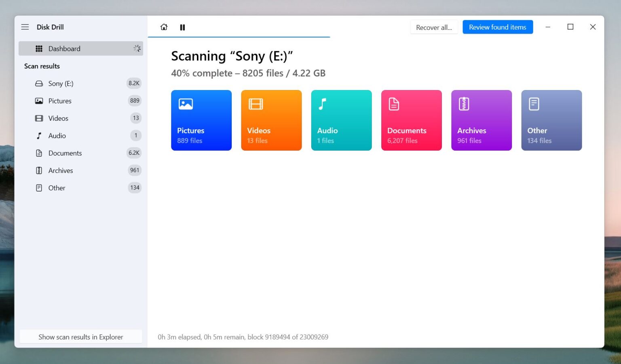Click the Recover all button

(434, 27)
